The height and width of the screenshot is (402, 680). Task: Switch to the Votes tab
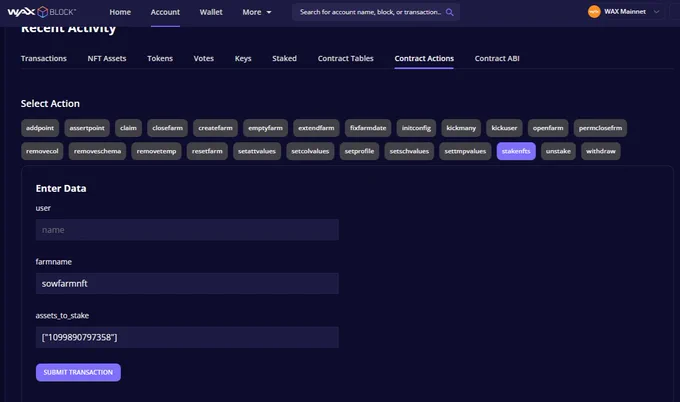(204, 59)
